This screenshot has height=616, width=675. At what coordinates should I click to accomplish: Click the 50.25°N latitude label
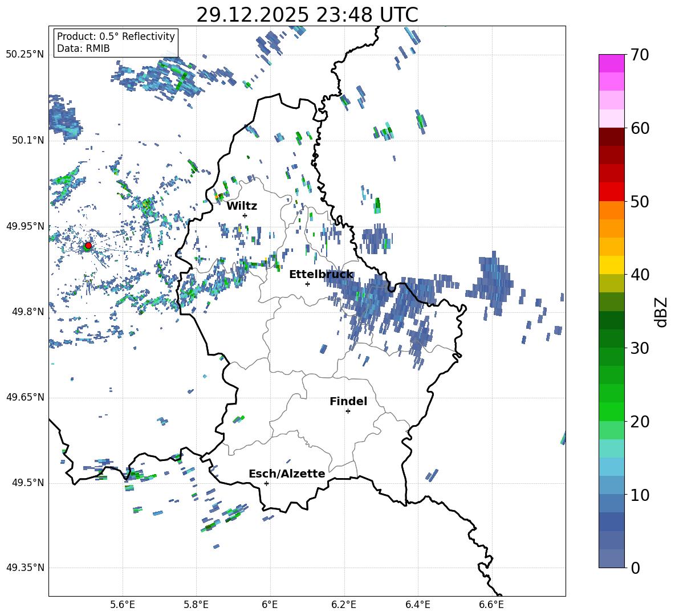coord(25,55)
